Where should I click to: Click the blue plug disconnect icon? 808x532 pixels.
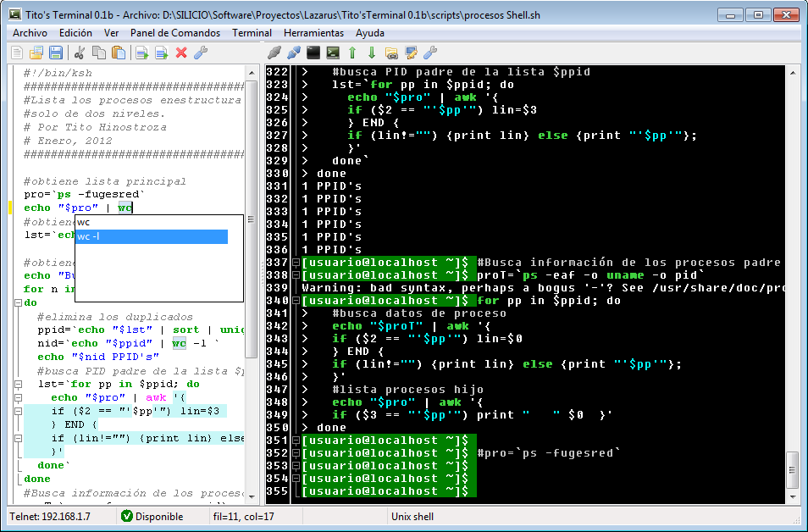[x=294, y=53]
